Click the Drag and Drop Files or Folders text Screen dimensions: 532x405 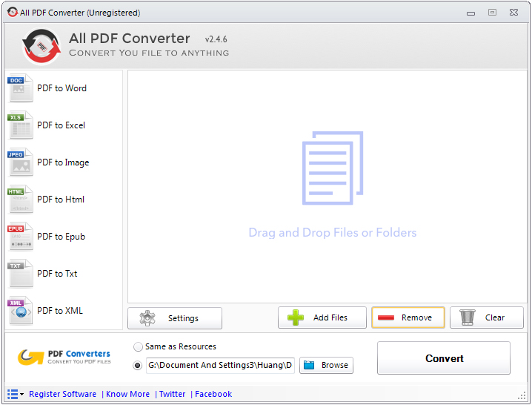pyautogui.click(x=333, y=233)
